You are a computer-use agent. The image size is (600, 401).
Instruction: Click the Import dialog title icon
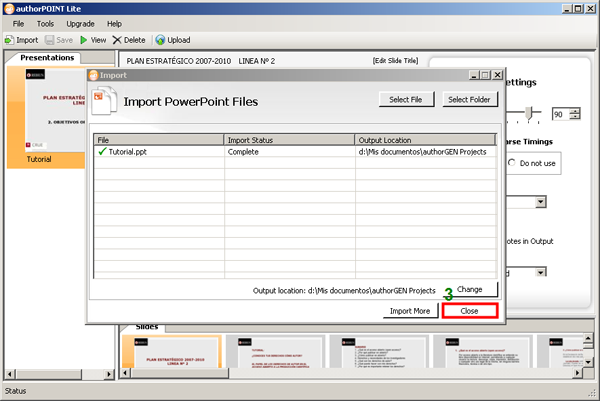point(94,75)
